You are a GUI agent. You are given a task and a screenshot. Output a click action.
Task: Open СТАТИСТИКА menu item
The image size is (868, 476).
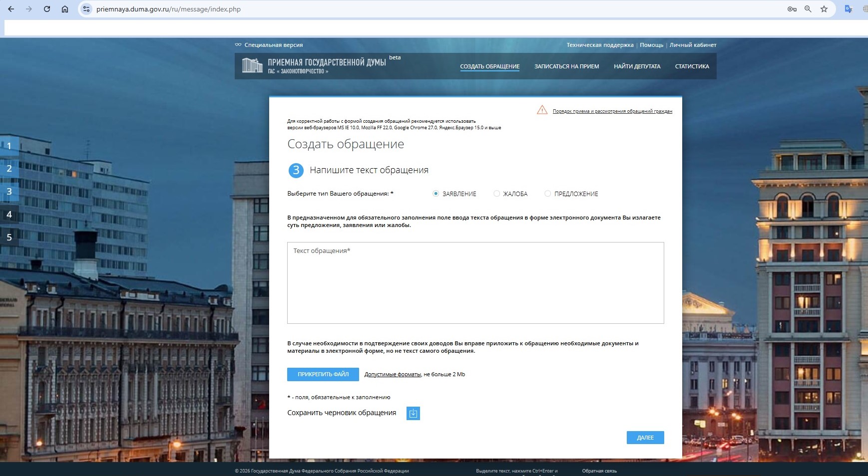pyautogui.click(x=692, y=66)
